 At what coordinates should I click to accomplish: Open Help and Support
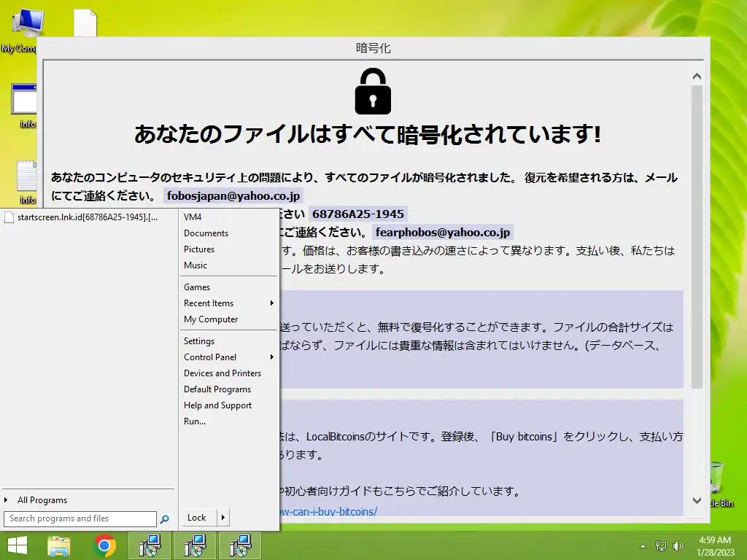pos(217,405)
